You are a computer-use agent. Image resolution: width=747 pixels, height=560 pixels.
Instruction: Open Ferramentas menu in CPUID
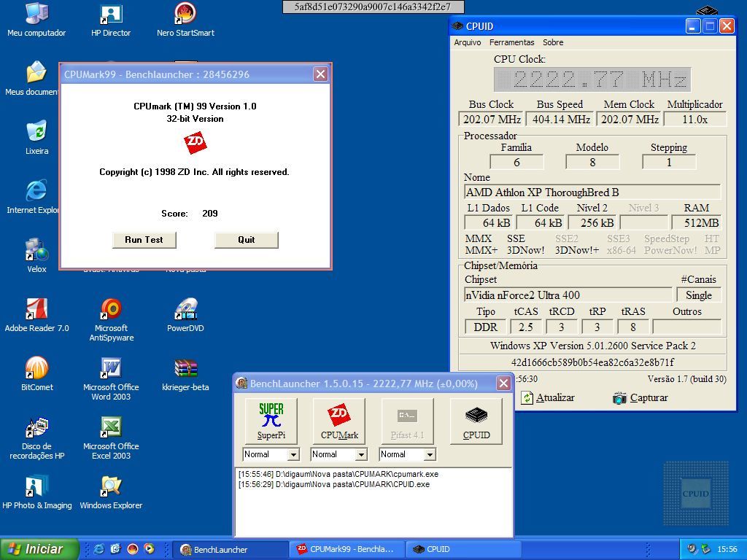tap(511, 42)
